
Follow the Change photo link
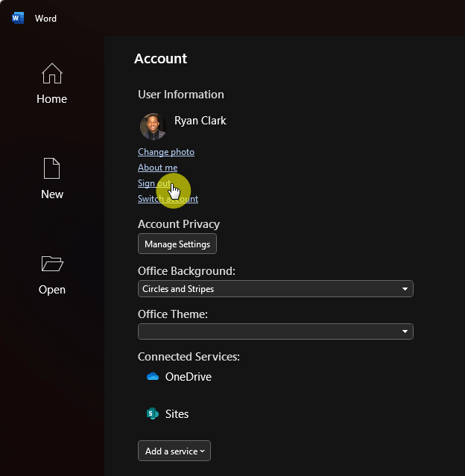[166, 152]
